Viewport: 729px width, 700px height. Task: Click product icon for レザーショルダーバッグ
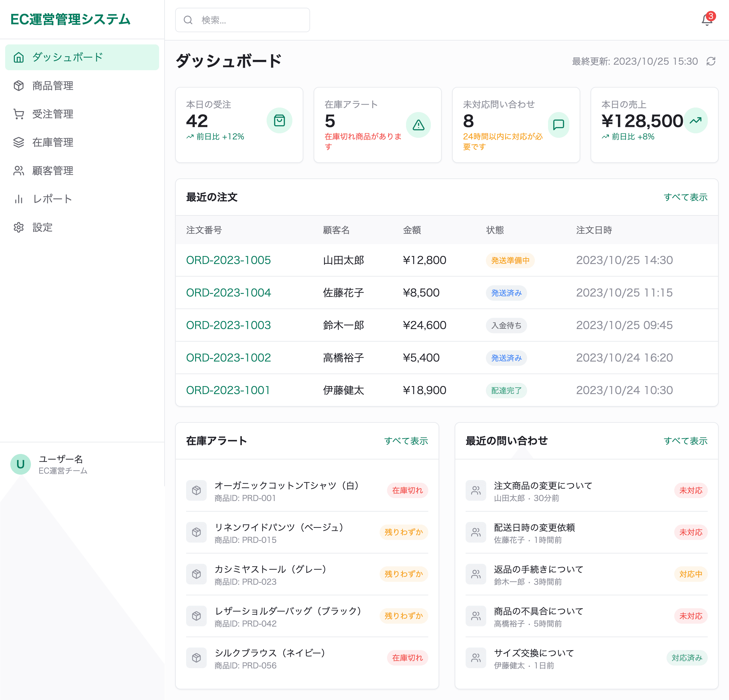(x=196, y=616)
